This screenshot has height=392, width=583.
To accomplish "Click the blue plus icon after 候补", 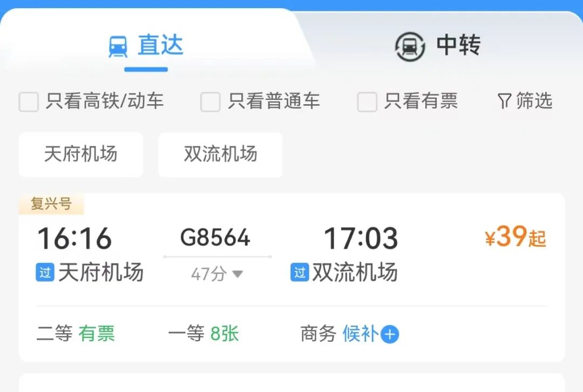I will pos(390,334).
